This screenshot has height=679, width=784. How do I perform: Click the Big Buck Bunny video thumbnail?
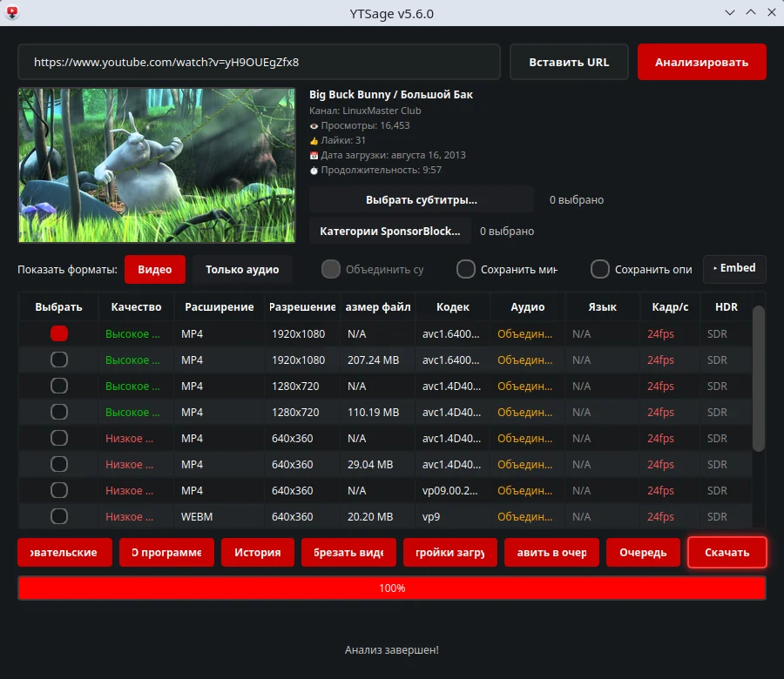point(157,165)
